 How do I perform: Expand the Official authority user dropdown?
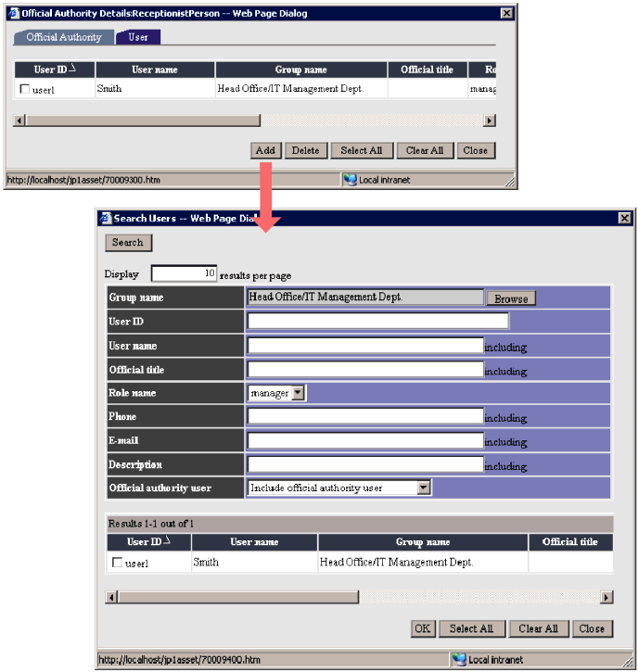click(x=424, y=488)
